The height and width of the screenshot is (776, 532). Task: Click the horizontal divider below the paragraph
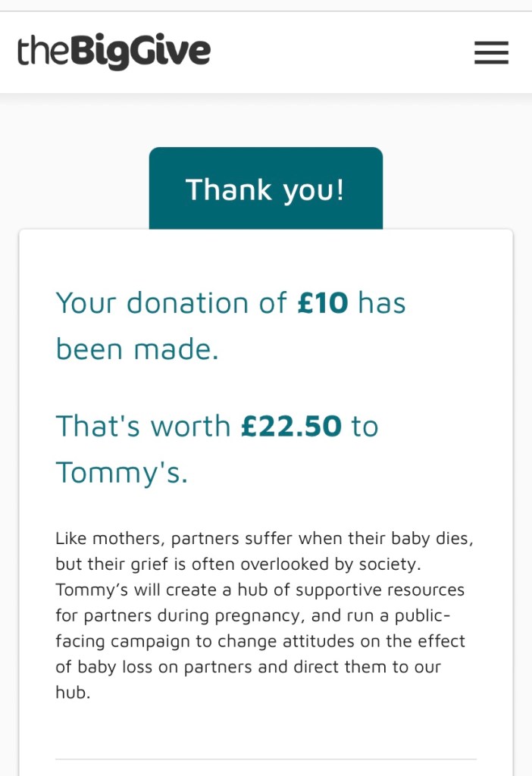pyautogui.click(x=265, y=759)
